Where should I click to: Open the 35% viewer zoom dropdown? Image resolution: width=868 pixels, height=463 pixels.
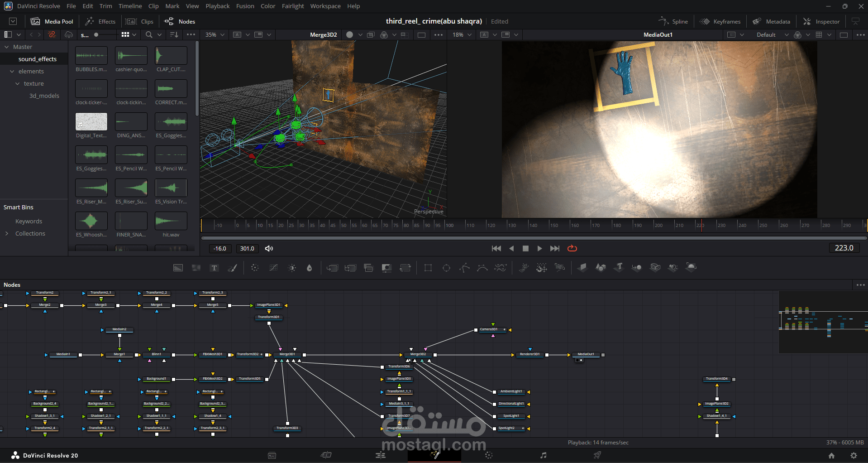215,34
